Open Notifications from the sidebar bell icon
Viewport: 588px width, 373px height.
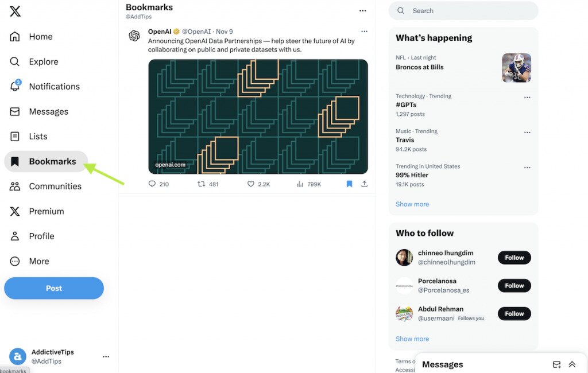[16, 86]
